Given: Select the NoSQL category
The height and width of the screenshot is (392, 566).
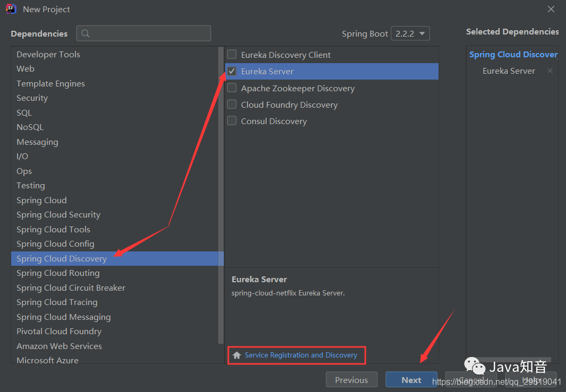Looking at the screenshot, I should tap(115, 127).
